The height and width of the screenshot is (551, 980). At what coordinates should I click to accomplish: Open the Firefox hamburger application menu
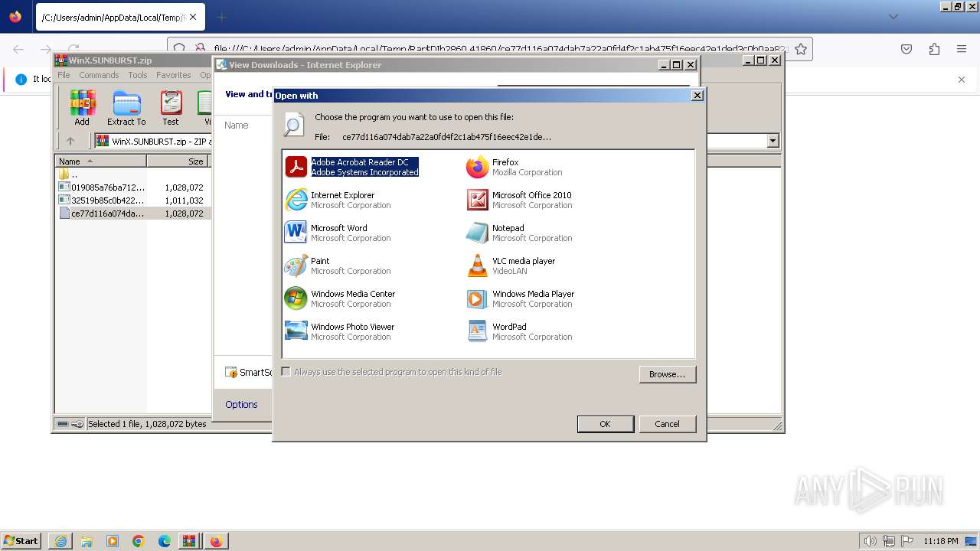pyautogui.click(x=962, y=49)
